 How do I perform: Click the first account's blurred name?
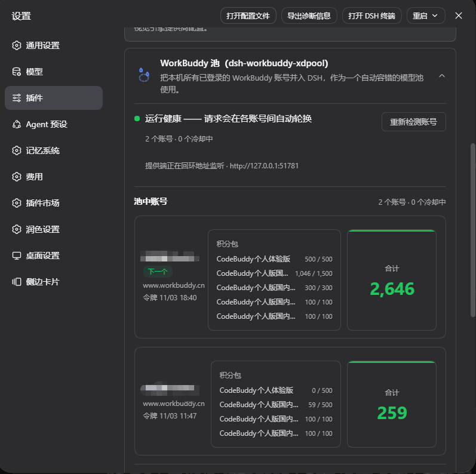[x=170, y=257]
